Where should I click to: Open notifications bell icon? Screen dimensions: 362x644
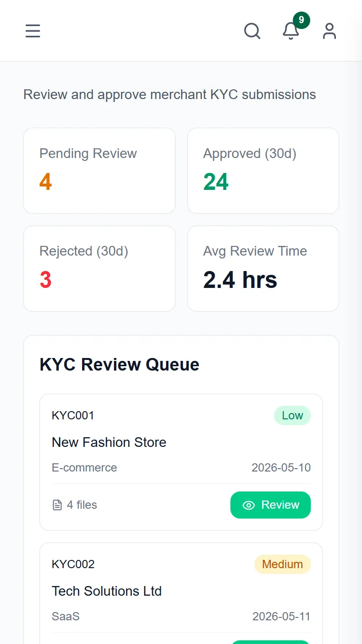coord(291,31)
